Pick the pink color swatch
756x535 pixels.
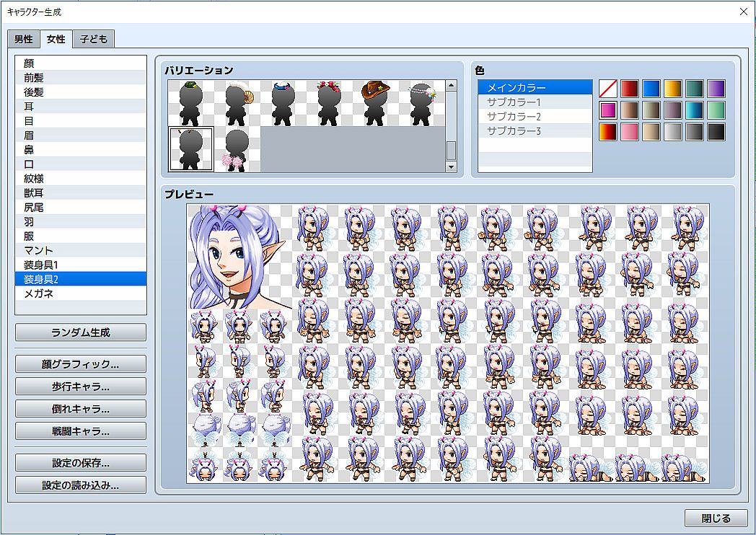[x=630, y=132]
